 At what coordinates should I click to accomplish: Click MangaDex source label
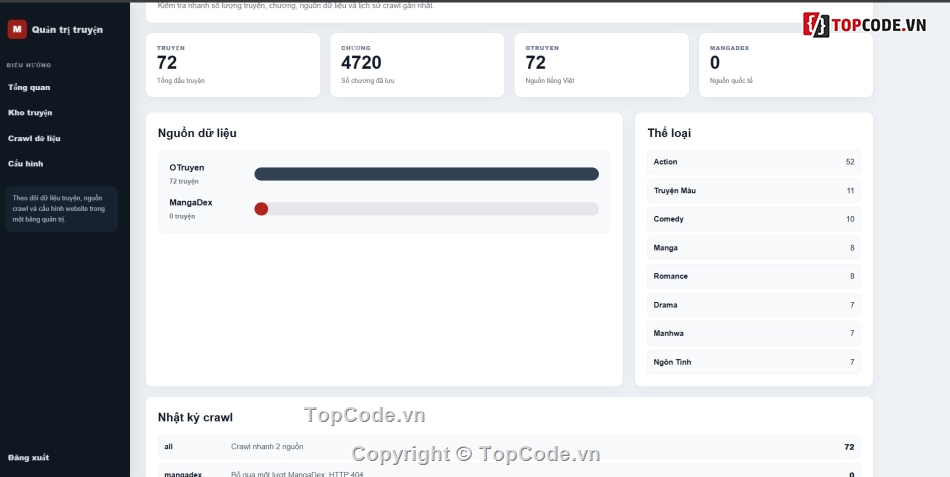click(191, 202)
